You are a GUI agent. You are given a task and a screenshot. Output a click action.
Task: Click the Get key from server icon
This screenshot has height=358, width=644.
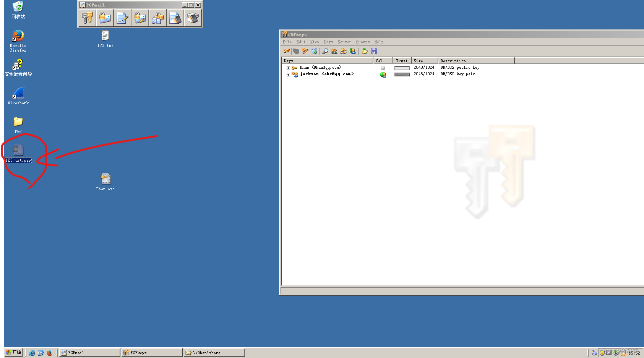(x=344, y=51)
